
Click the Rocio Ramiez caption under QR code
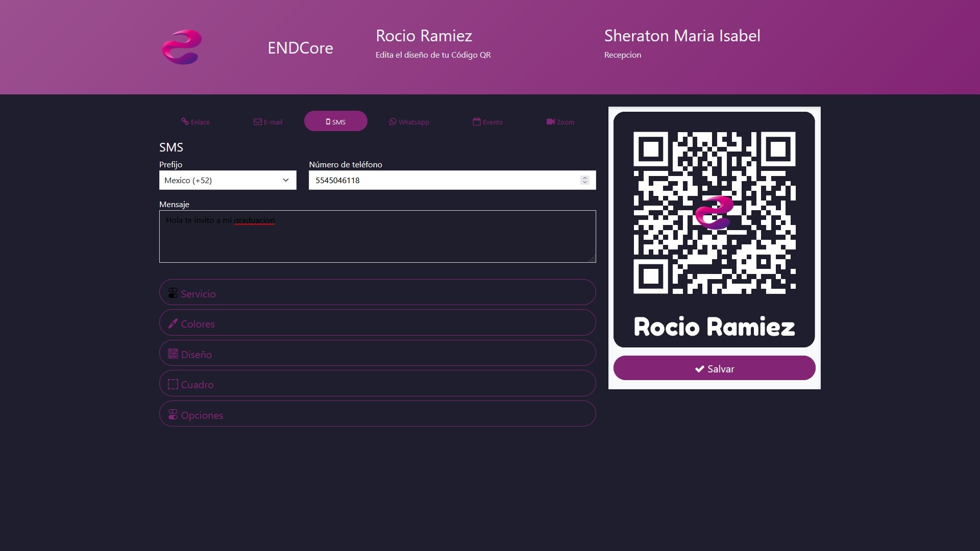point(715,327)
